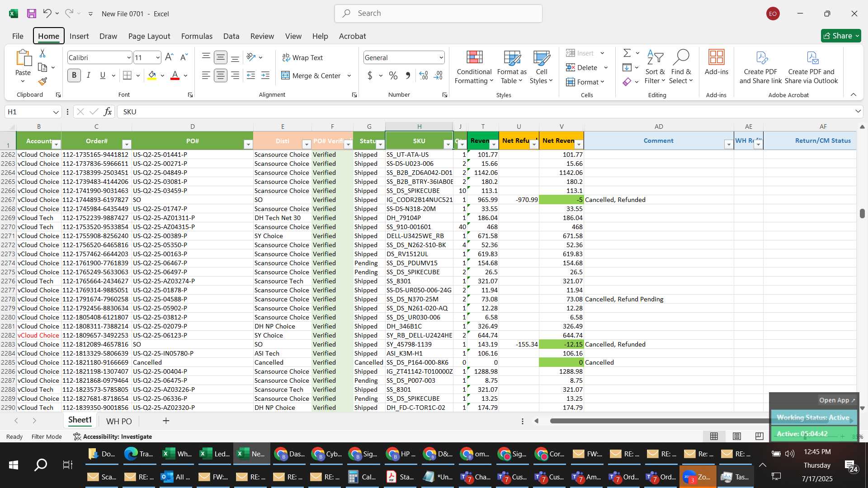Screen dimensions: 868x488
Task: Toggle Italic formatting
Action: [89, 75]
